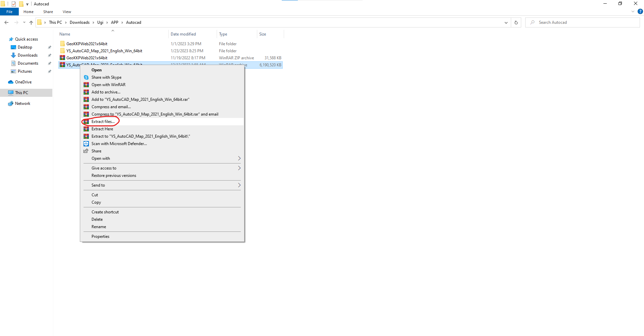Sort files by the Size column header
The image size is (644, 336).
click(x=270, y=34)
